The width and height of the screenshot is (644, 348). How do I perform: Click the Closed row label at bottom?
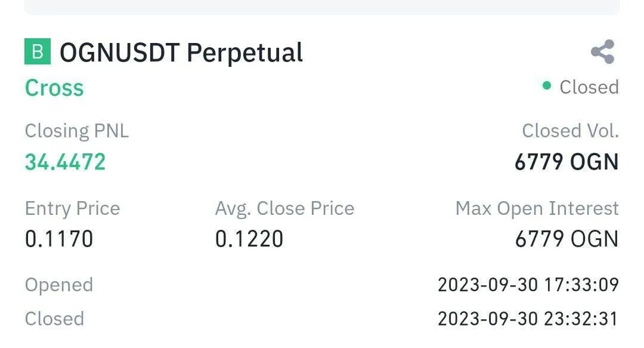pos(54,319)
